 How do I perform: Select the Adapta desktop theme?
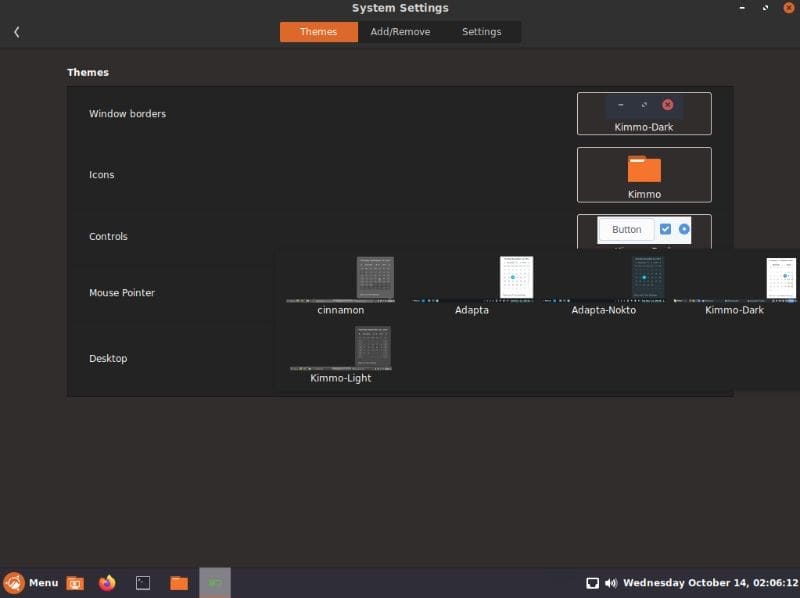(472, 286)
